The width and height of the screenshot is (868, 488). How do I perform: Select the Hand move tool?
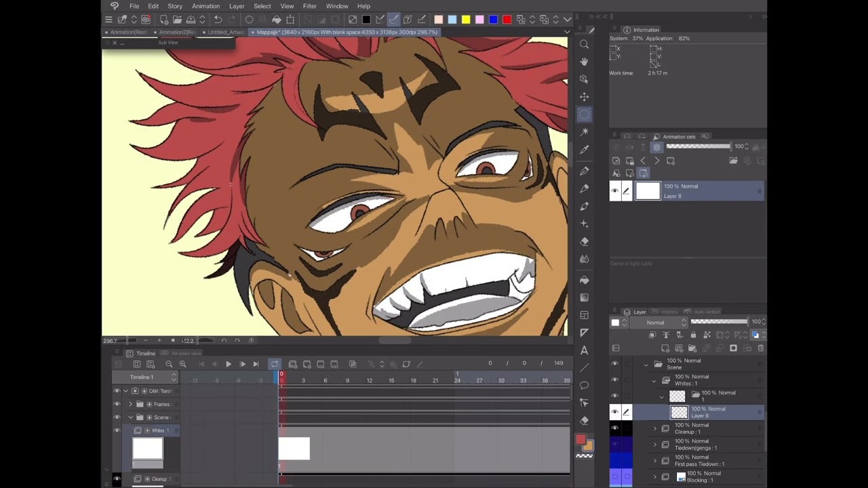tap(584, 62)
